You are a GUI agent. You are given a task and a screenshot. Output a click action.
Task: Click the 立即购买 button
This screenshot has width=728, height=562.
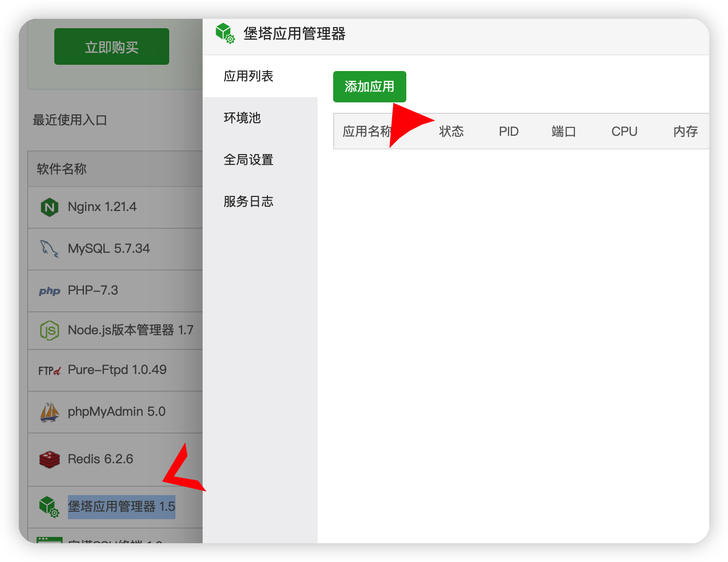[x=112, y=46]
